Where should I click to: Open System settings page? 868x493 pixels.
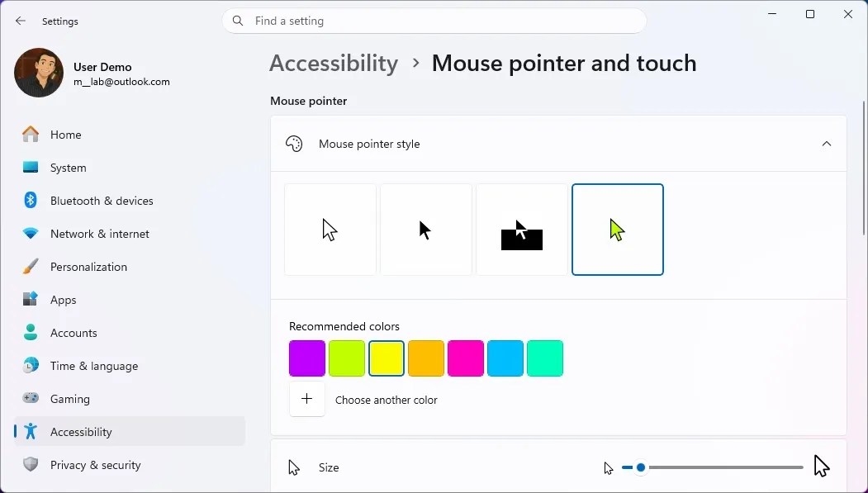point(130,168)
